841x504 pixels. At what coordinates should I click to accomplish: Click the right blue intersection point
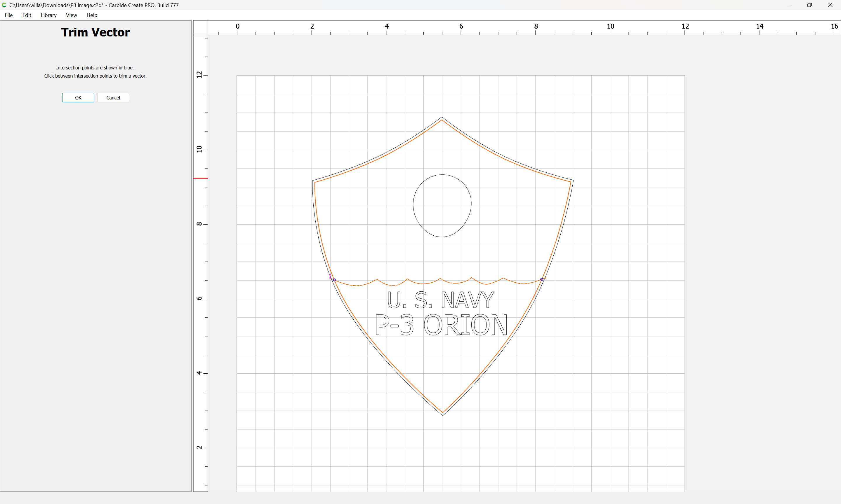coord(541,279)
